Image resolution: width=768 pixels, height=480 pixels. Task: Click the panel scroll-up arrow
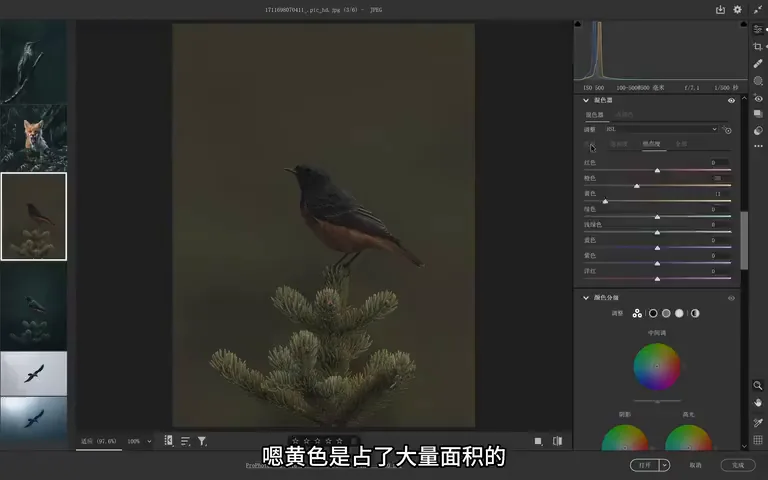coord(744,98)
